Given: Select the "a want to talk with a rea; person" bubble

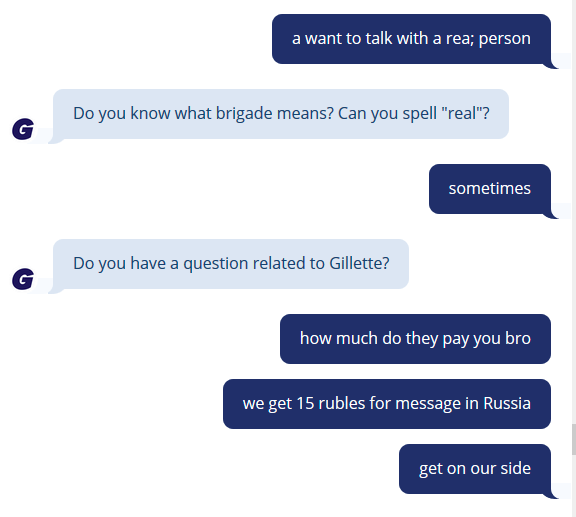Looking at the screenshot, I should (x=411, y=39).
